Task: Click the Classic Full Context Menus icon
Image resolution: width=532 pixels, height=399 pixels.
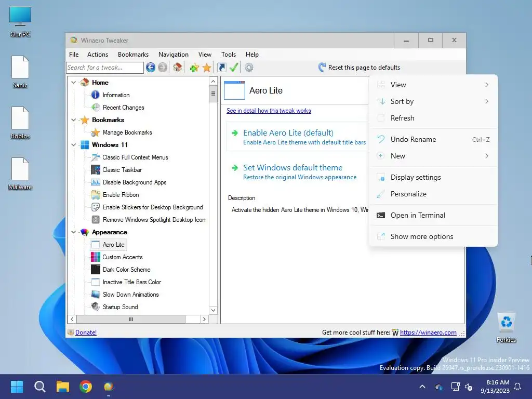Action: coord(96,157)
